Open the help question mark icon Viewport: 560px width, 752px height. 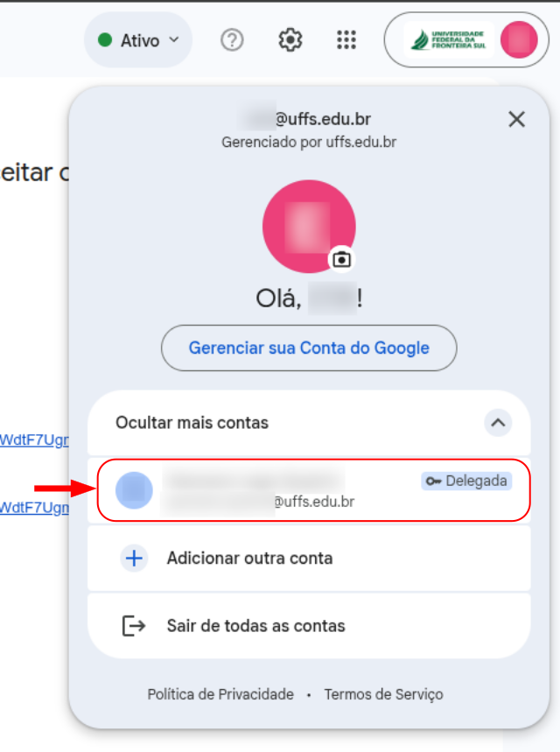tap(232, 40)
